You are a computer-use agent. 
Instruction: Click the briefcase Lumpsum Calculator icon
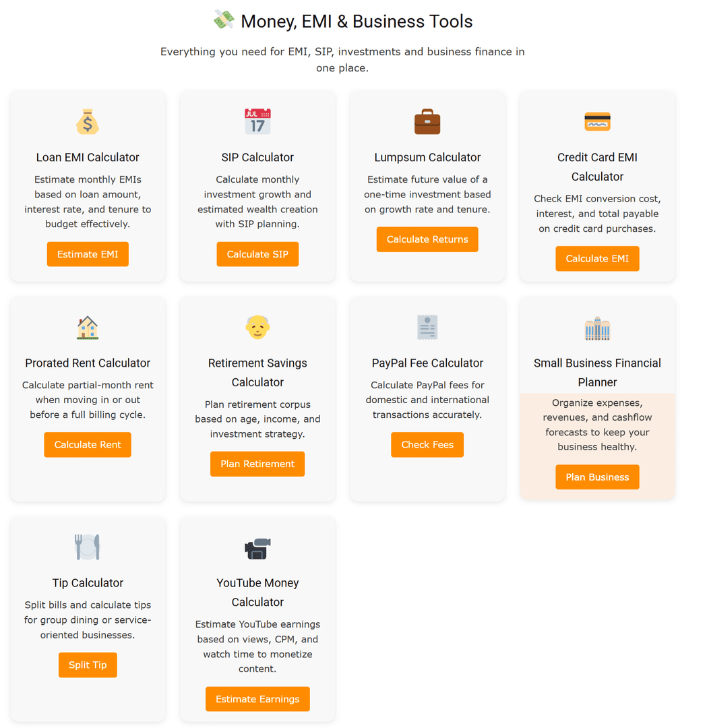[427, 122]
